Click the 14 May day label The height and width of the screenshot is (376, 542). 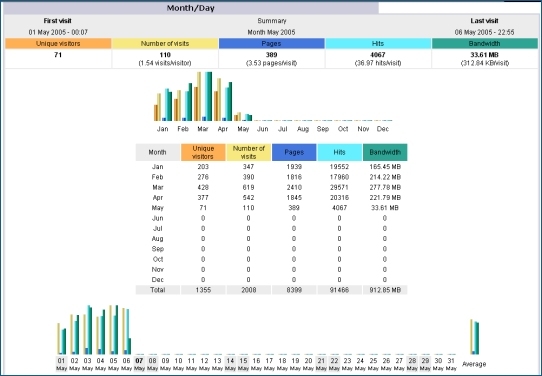pyautogui.click(x=230, y=364)
